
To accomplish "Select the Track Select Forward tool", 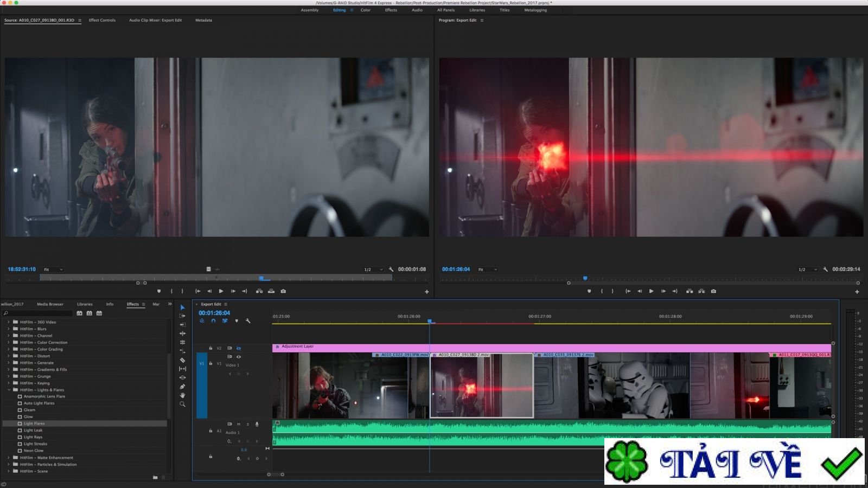I will 183,315.
